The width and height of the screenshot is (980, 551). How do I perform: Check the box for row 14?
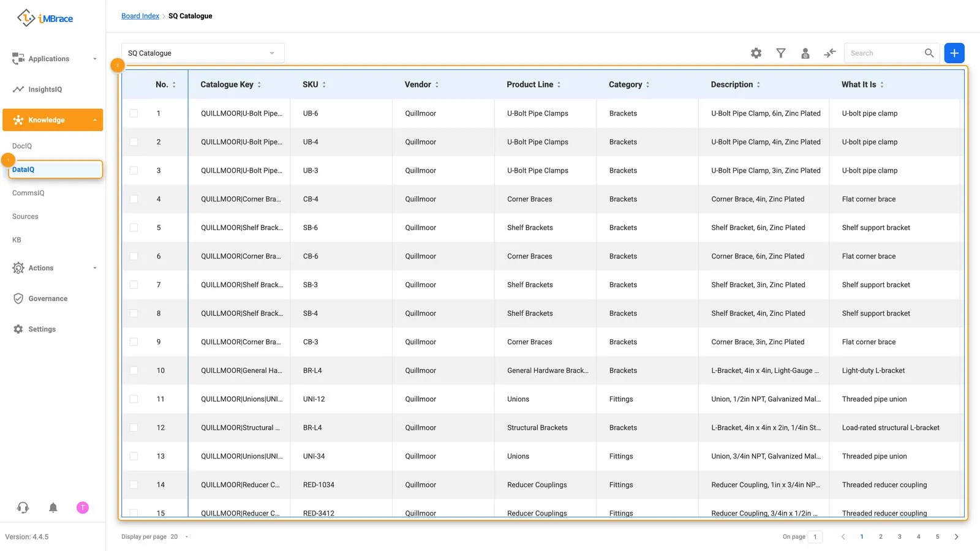[134, 485]
